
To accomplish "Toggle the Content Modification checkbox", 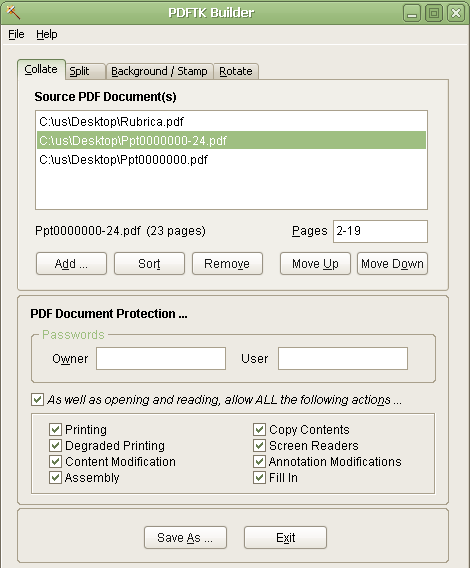I will pos(55,462).
